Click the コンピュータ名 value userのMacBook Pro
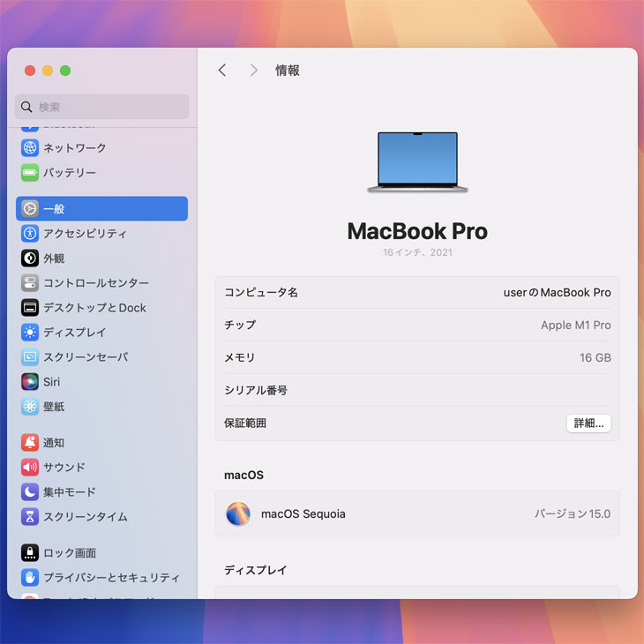This screenshot has width=644, height=644. coord(557,293)
